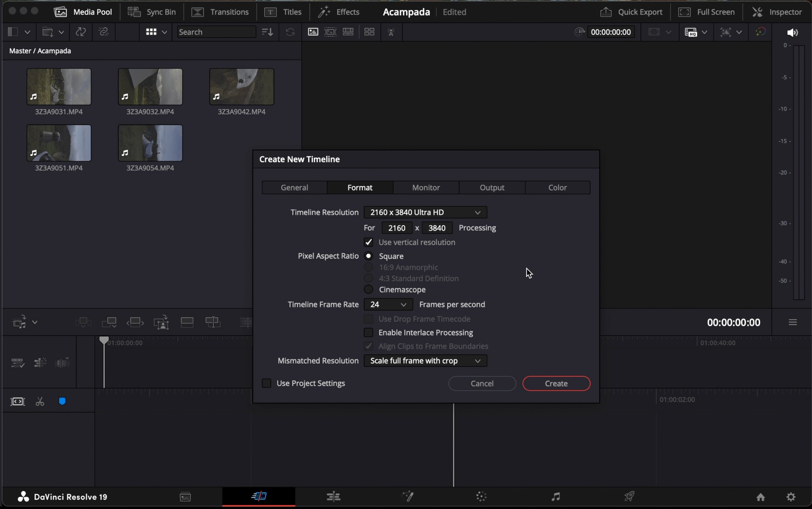This screenshot has height=509, width=812.
Task: Open the Fairlight page music note icon
Action: 555,497
